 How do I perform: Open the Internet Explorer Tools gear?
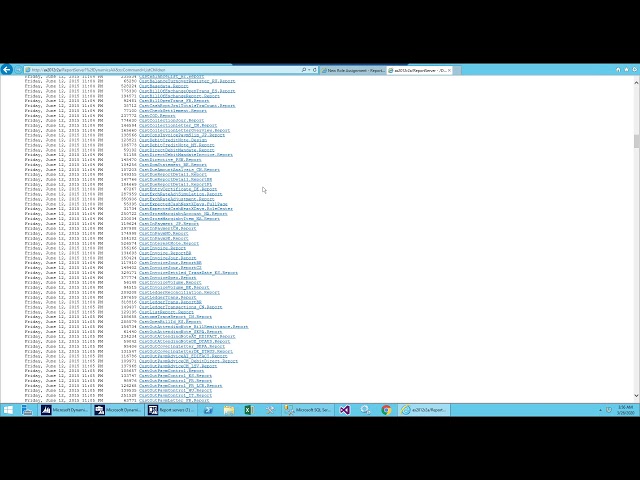click(635, 70)
